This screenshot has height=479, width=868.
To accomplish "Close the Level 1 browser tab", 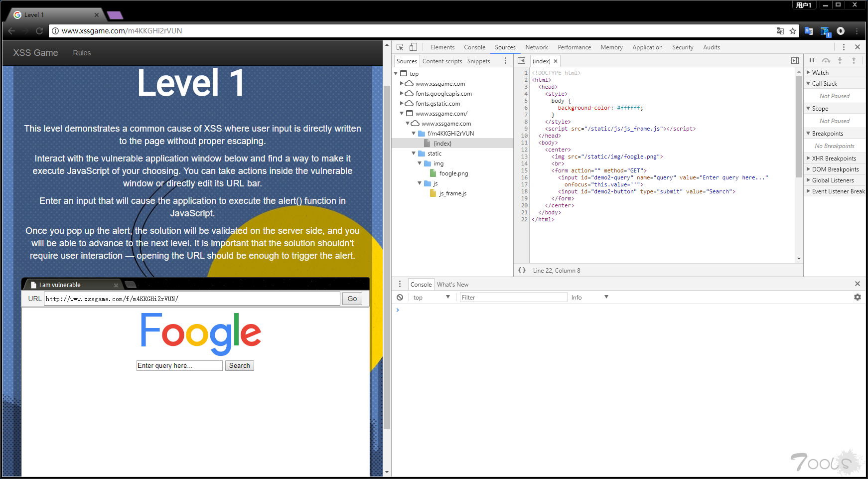I will (x=97, y=15).
